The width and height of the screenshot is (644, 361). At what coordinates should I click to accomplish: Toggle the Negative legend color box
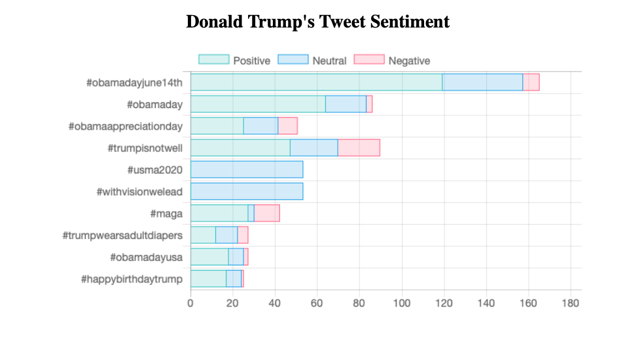pyautogui.click(x=369, y=60)
